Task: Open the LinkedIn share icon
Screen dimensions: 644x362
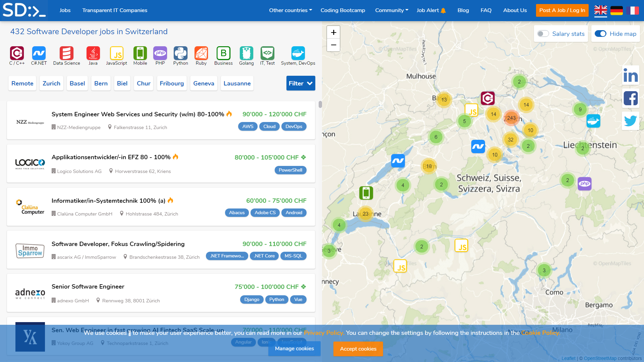Action: [x=631, y=75]
